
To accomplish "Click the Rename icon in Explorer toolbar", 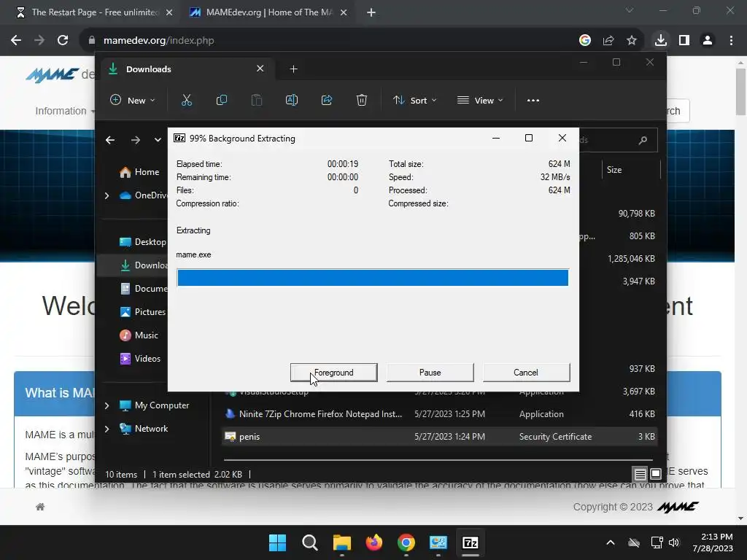I will tap(292, 101).
